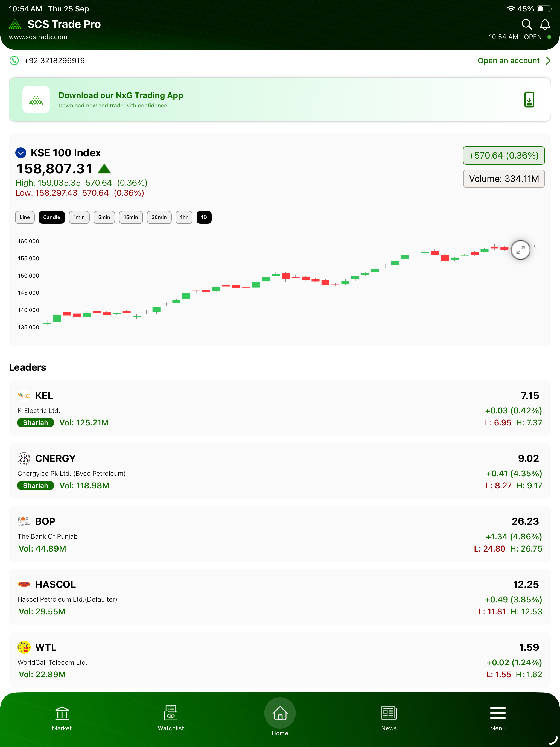This screenshot has width=560, height=747.
Task: Open the News tab
Action: pos(389,718)
